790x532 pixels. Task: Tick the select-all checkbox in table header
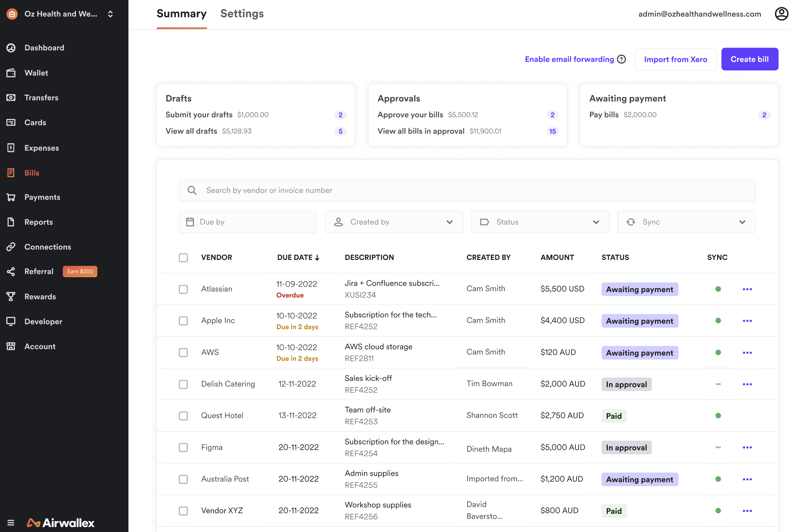pyautogui.click(x=183, y=257)
